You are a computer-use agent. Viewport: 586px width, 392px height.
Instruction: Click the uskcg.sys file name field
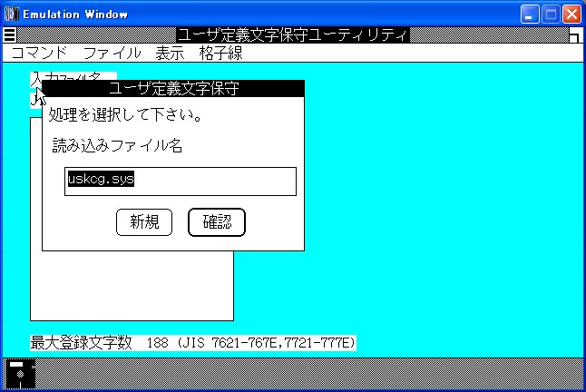click(x=180, y=181)
